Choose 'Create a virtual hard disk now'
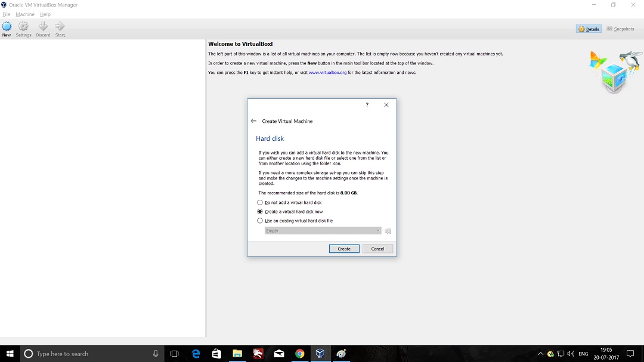Screen dimensions: 644x362 point(260,212)
